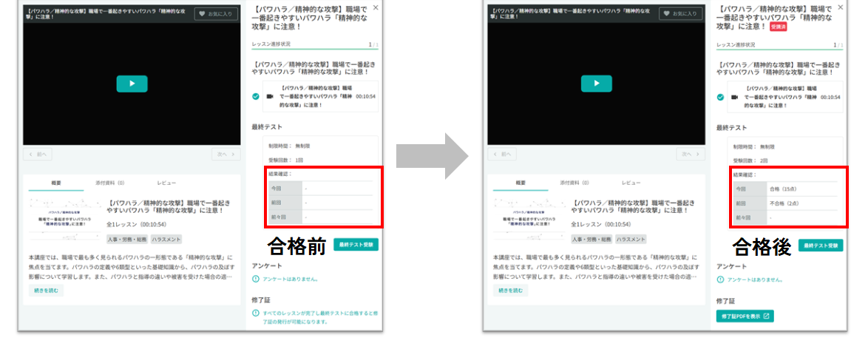This screenshot has height=349, width=868.
Task: Click info icon beside 修了証 notice in left screenshot
Action: [256, 314]
